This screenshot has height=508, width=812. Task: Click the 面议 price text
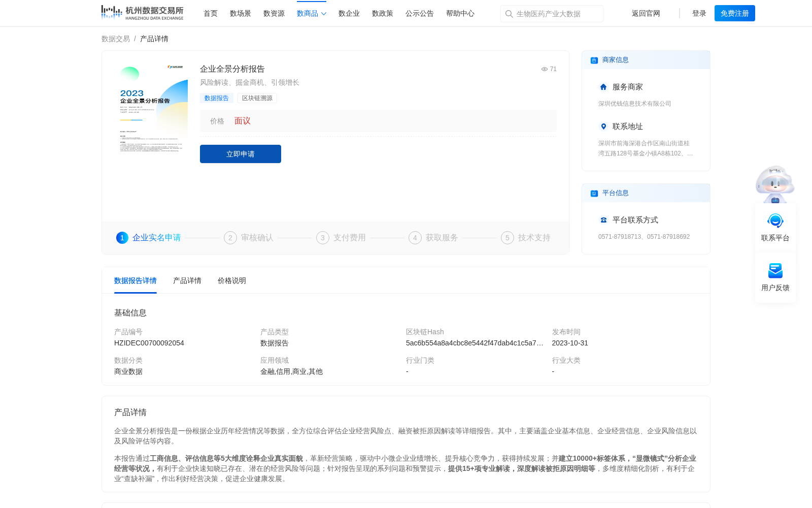(x=243, y=121)
